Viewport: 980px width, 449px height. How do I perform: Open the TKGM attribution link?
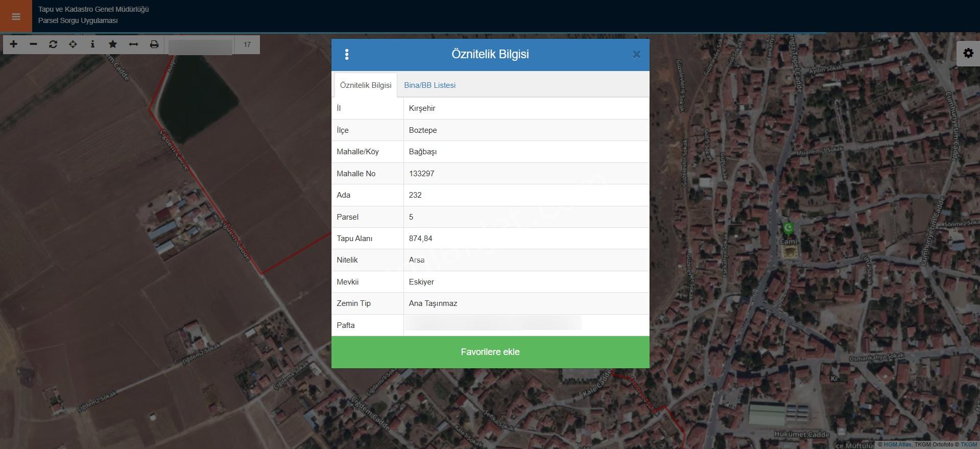(x=969, y=444)
